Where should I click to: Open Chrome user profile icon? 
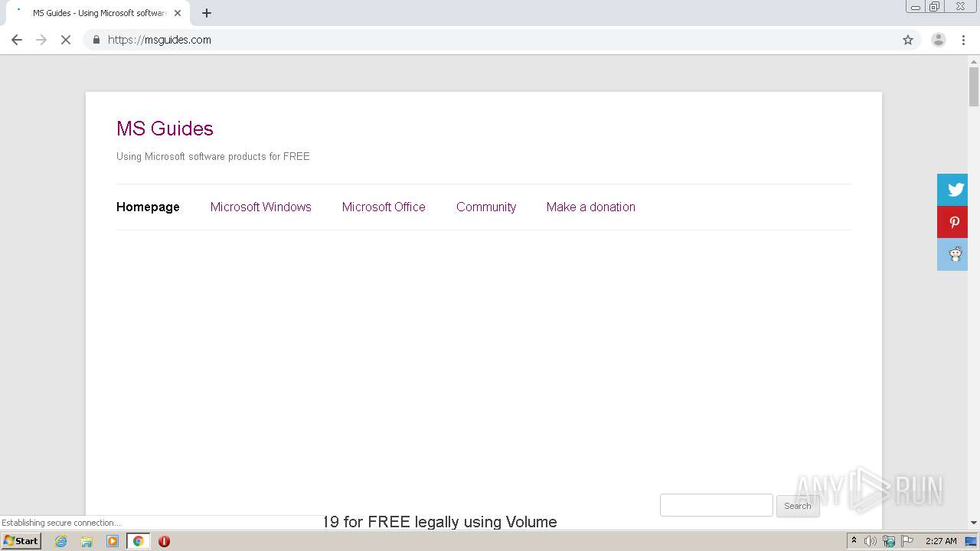pos(938,40)
